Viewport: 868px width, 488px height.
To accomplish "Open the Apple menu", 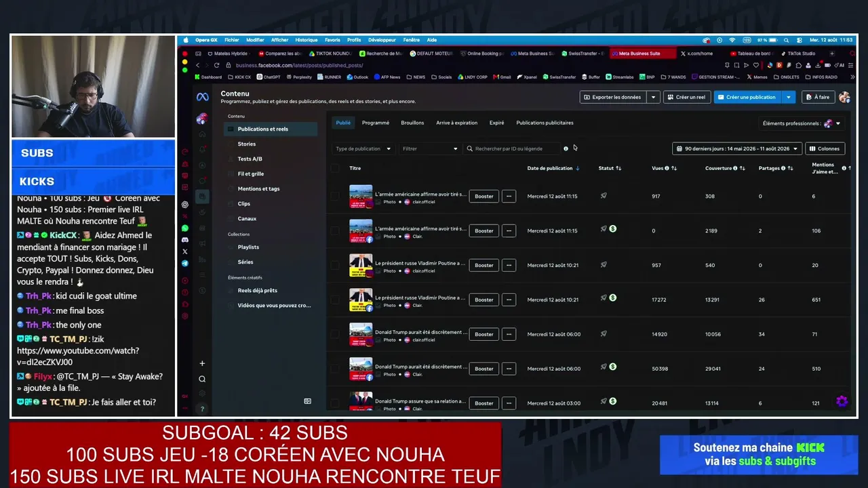I will point(186,40).
